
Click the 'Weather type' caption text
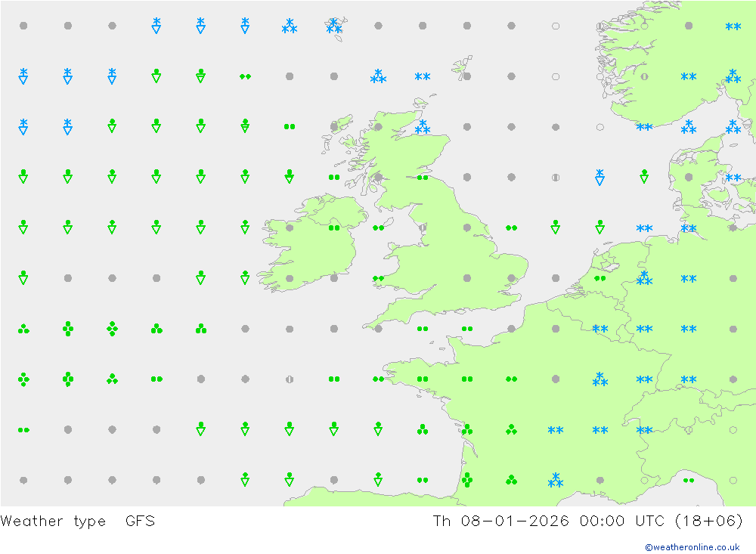[53, 522]
